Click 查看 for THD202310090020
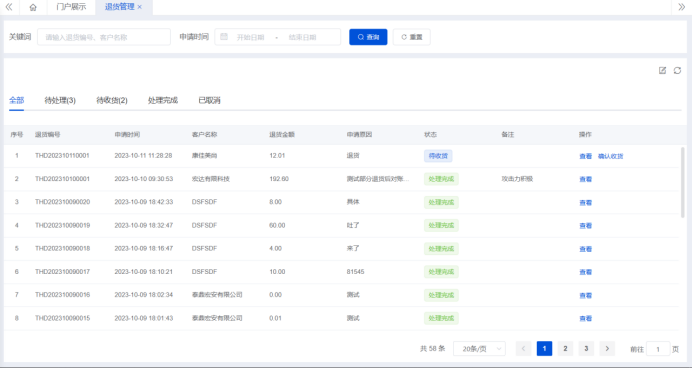 pos(585,202)
